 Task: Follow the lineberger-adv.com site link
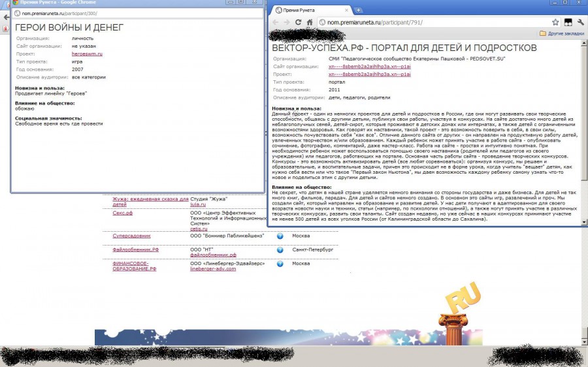coord(213,269)
